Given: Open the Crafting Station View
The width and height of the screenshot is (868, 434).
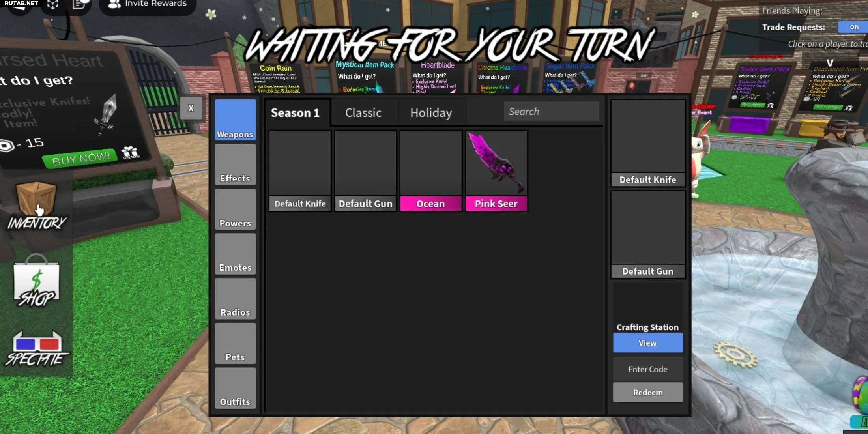Looking at the screenshot, I should (648, 342).
